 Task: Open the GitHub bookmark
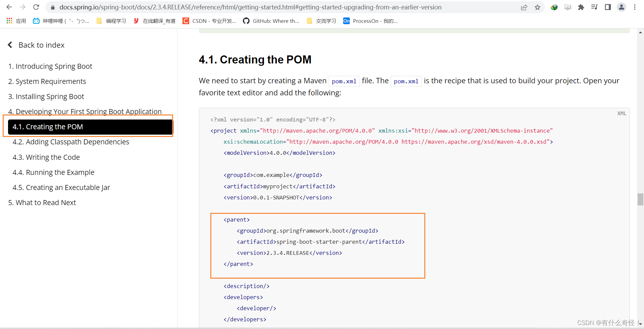pyautogui.click(x=271, y=21)
